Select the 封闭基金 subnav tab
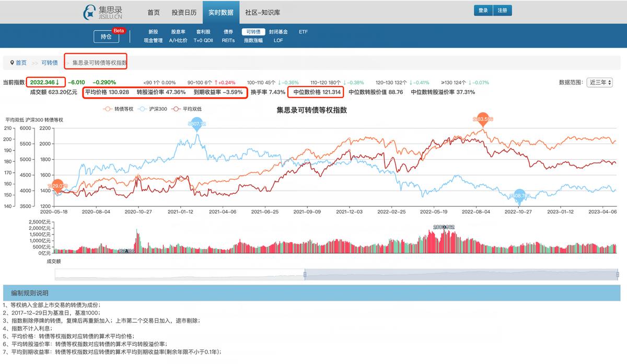627x364 pixels. pos(277,31)
